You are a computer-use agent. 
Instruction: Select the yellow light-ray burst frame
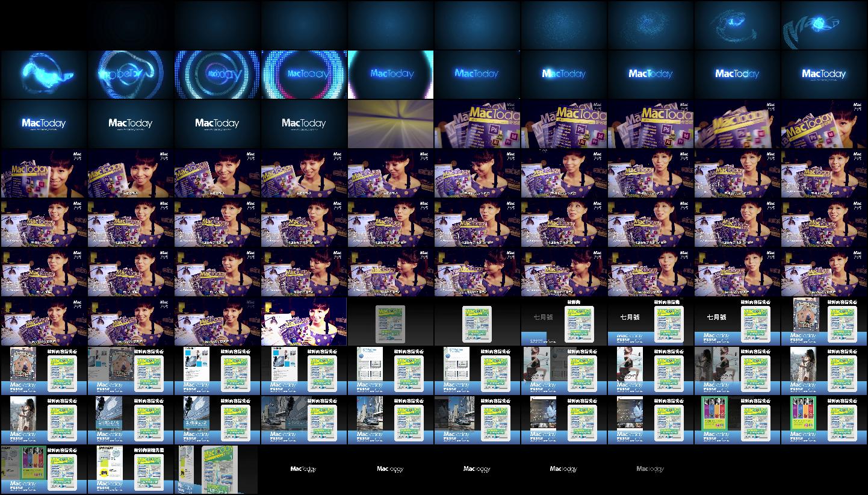(x=391, y=123)
